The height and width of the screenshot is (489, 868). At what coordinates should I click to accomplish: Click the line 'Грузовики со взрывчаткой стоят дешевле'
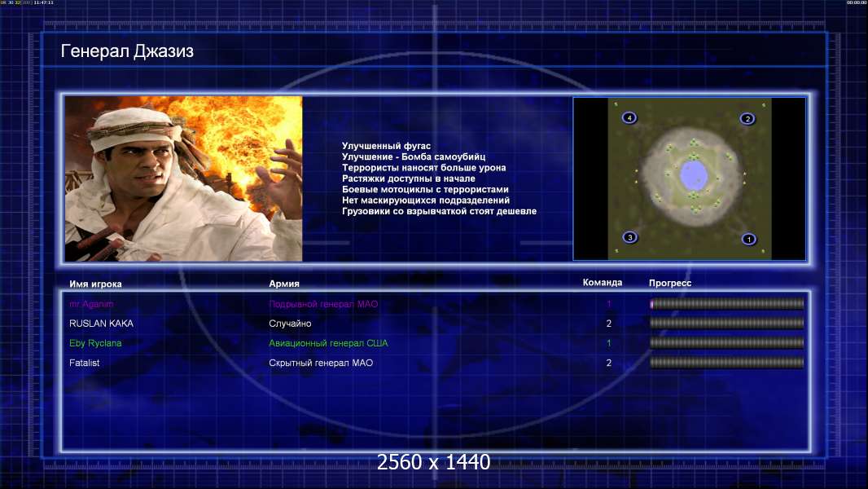pyautogui.click(x=439, y=211)
